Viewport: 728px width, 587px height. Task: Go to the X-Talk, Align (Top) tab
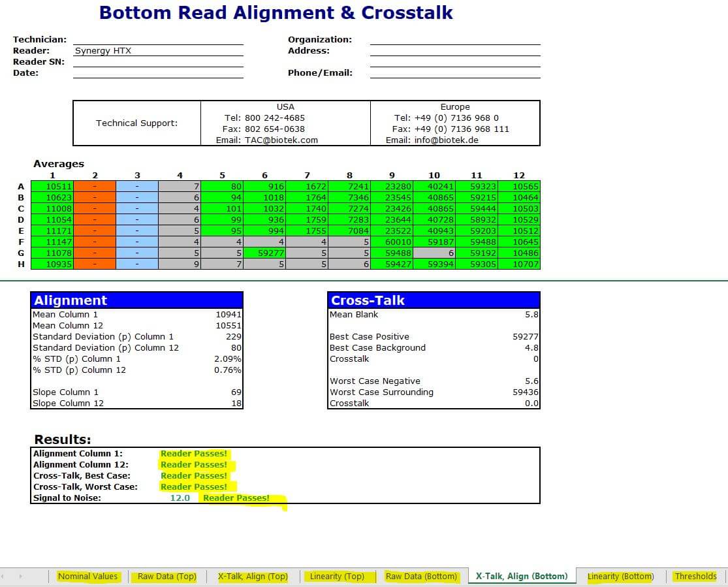(253, 577)
